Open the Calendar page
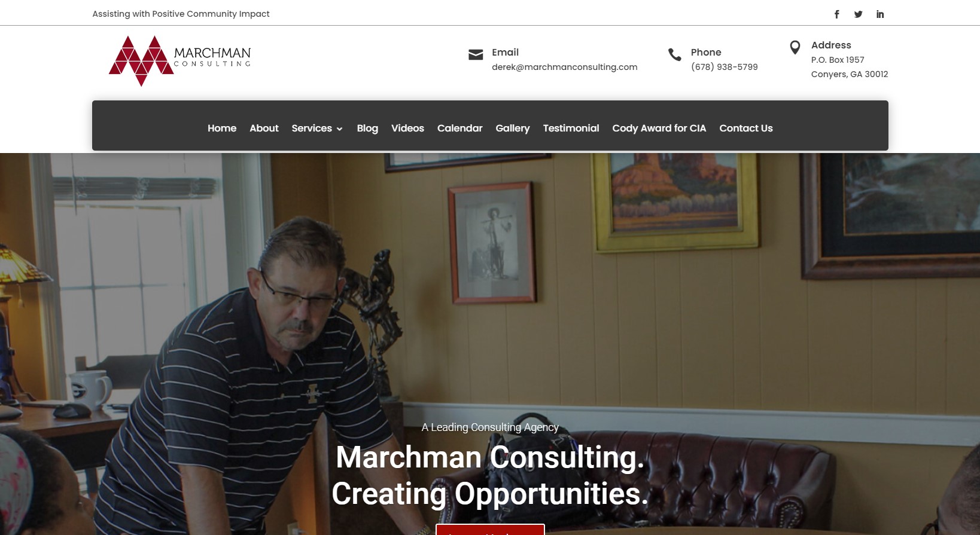Viewport: 980px width, 535px height. click(459, 128)
